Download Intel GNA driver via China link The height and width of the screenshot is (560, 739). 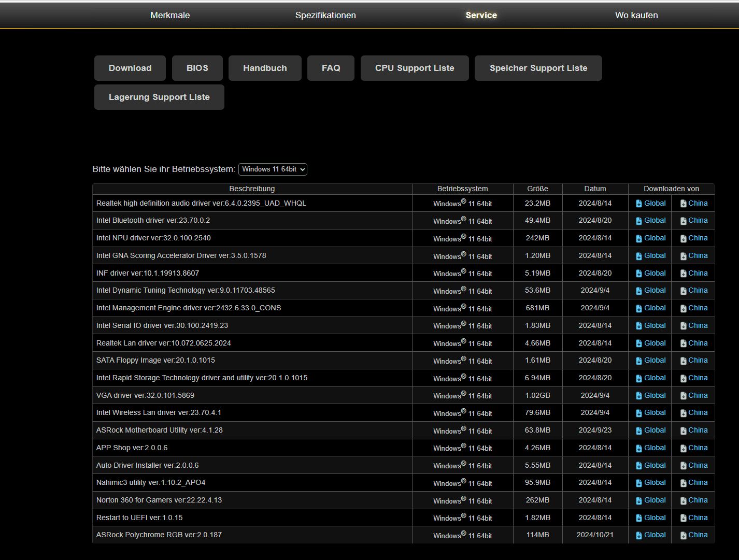tap(698, 255)
